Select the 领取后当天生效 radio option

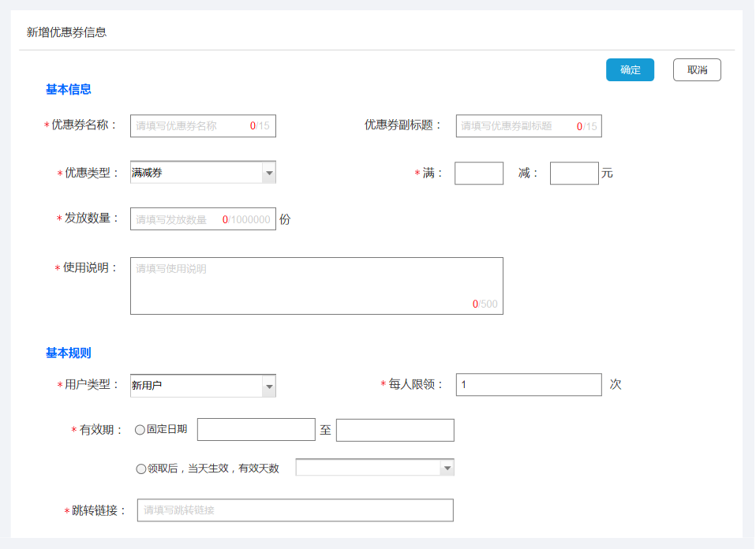[x=141, y=469]
